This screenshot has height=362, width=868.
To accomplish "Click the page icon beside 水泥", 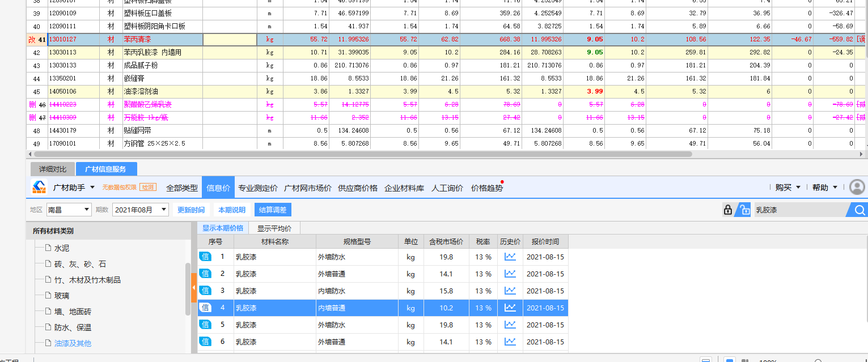I will (x=48, y=248).
